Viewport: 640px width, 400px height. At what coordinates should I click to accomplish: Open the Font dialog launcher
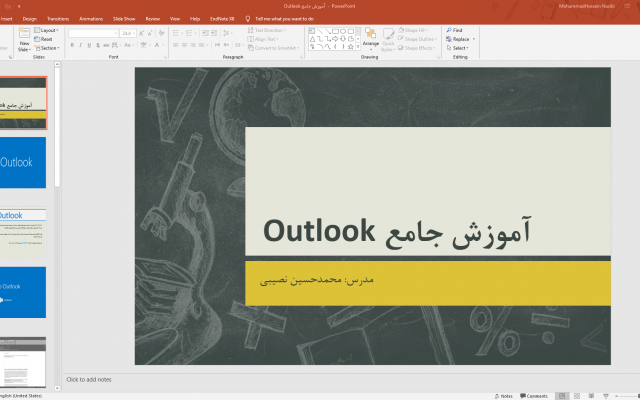point(165,57)
